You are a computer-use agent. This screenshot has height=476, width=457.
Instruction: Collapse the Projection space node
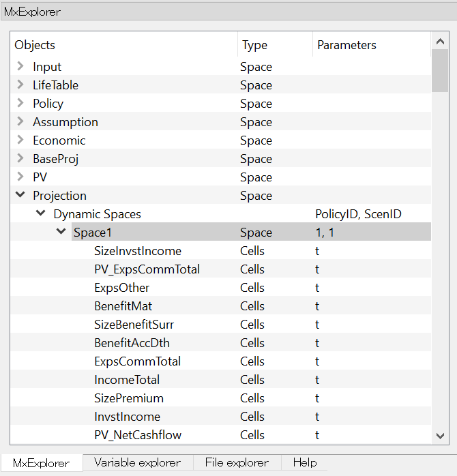pos(20,195)
